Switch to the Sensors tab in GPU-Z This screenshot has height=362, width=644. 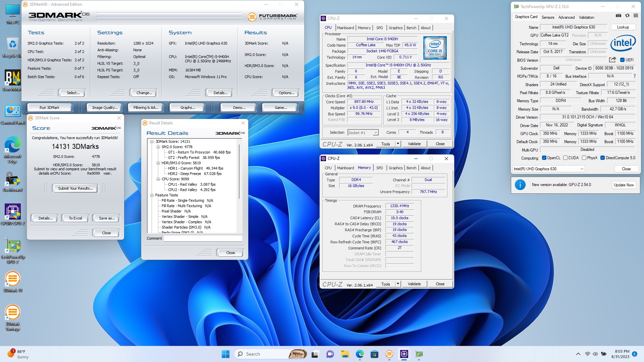(548, 17)
